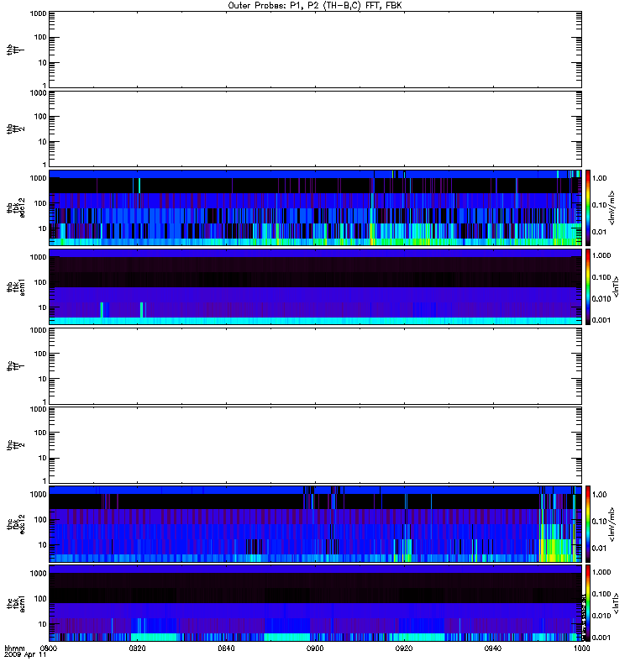
Task: Click the 1000 time axis label at bottom right
Action: tap(581, 648)
